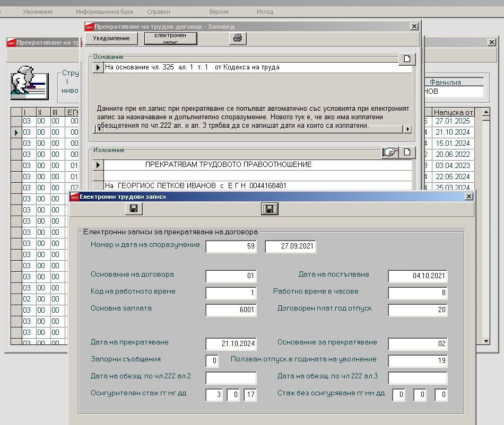
Task: Click the scroll up arrow in background table
Action: [x=486, y=112]
